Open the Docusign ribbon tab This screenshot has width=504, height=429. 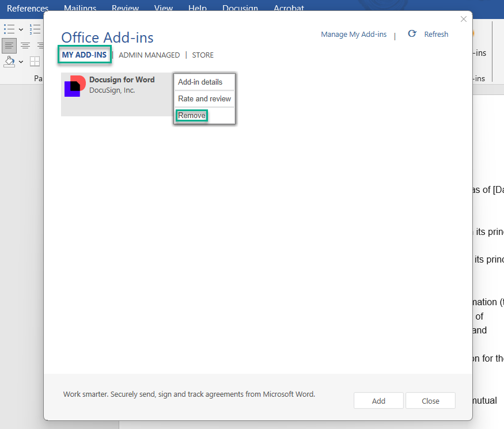point(240,8)
